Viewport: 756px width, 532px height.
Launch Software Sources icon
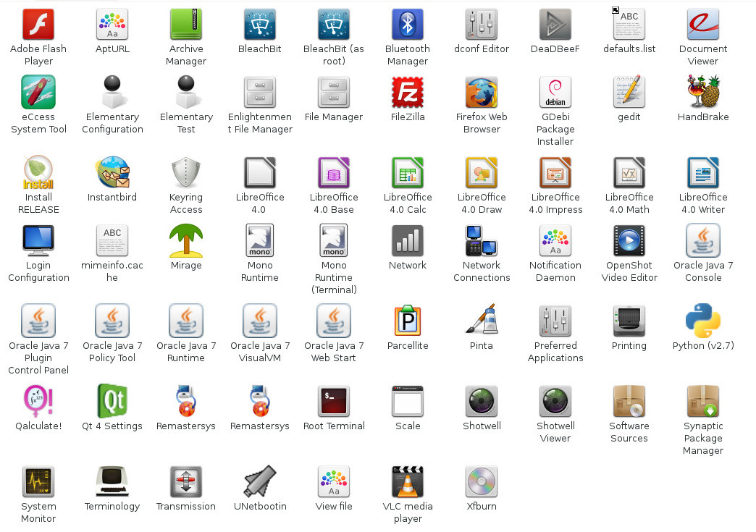coord(629,402)
